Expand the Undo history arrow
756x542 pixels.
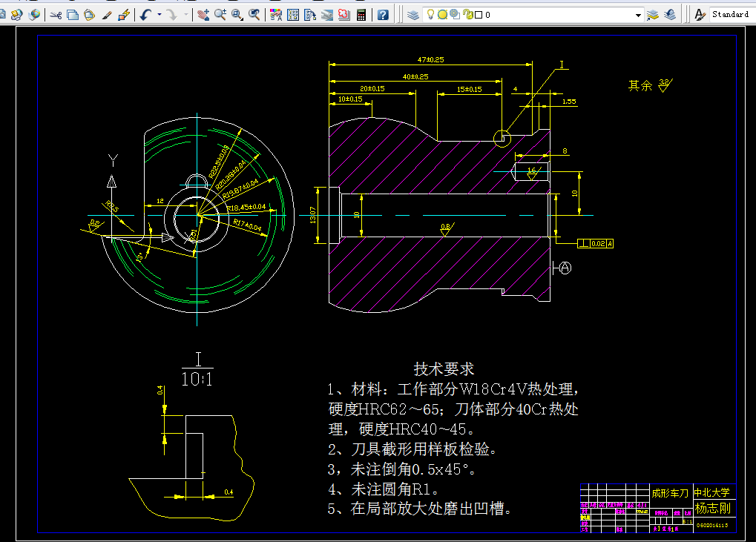[158, 13]
